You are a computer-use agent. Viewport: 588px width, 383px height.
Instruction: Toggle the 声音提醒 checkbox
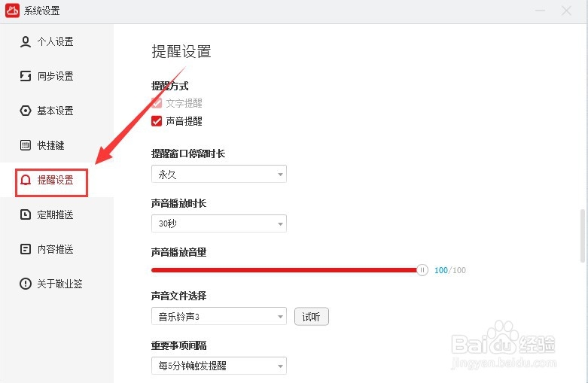tap(157, 121)
